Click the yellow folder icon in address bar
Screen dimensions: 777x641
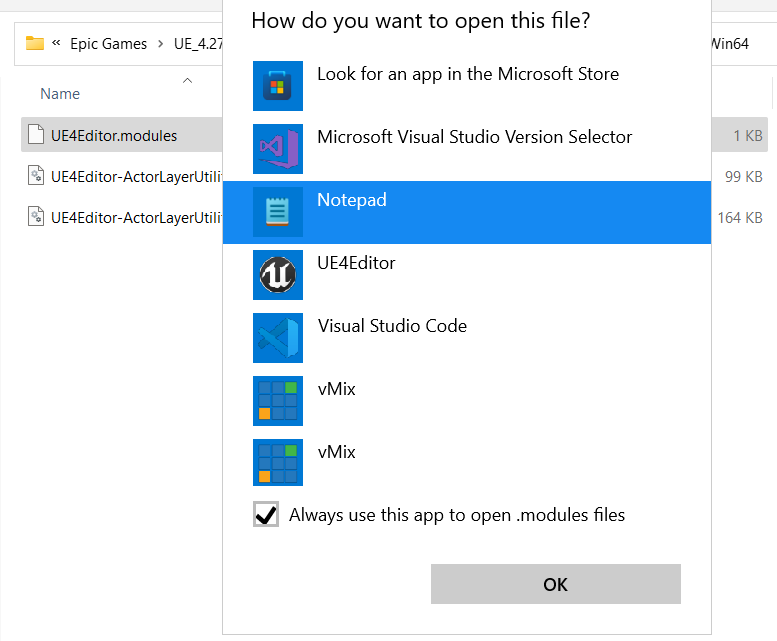pos(35,44)
